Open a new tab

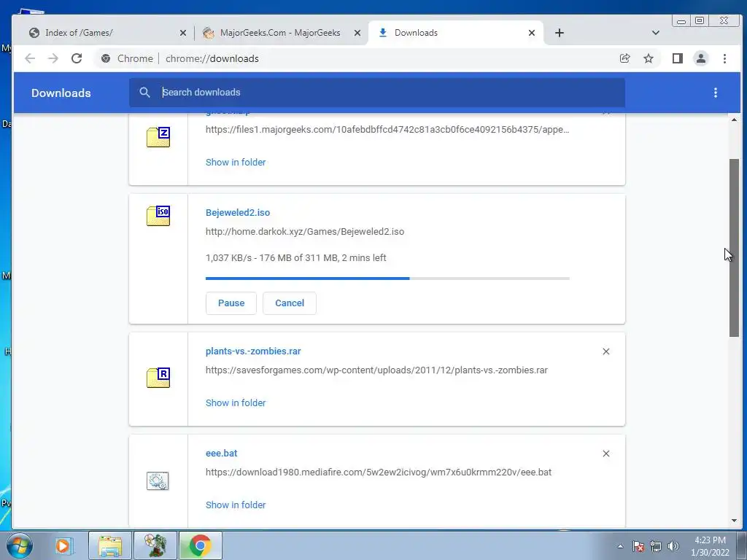pos(560,33)
